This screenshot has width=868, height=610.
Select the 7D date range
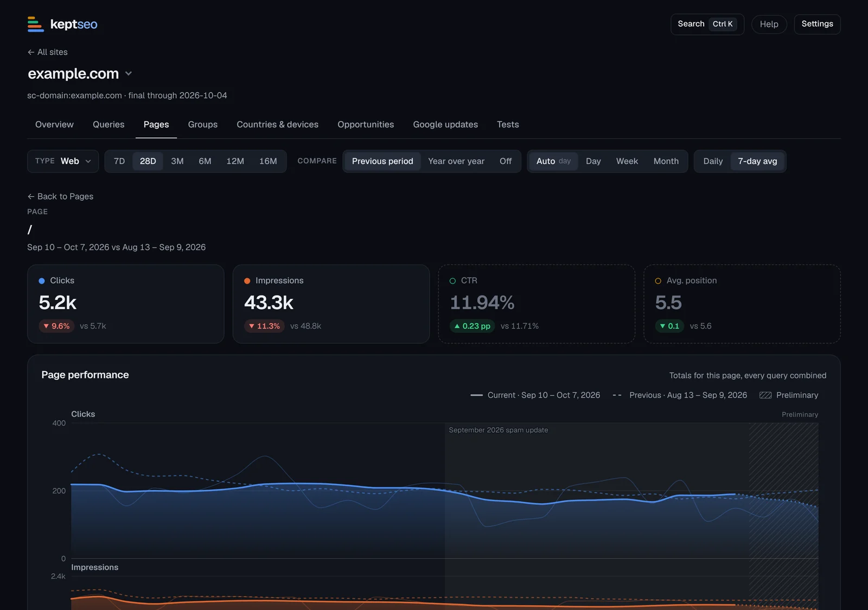[x=119, y=162]
